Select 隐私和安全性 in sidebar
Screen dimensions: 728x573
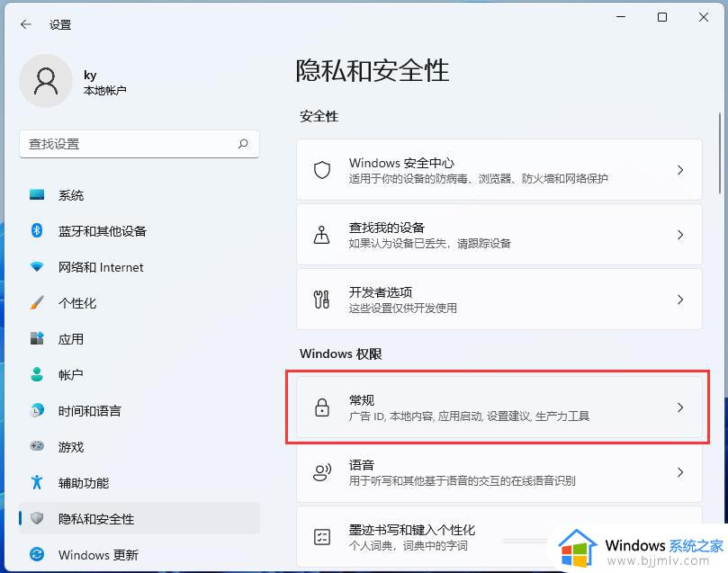pos(139,518)
